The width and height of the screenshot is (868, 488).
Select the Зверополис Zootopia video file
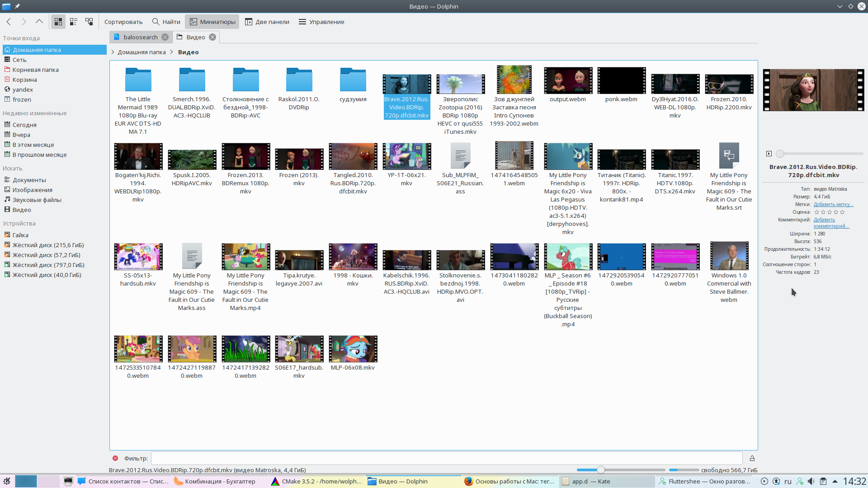click(460, 104)
